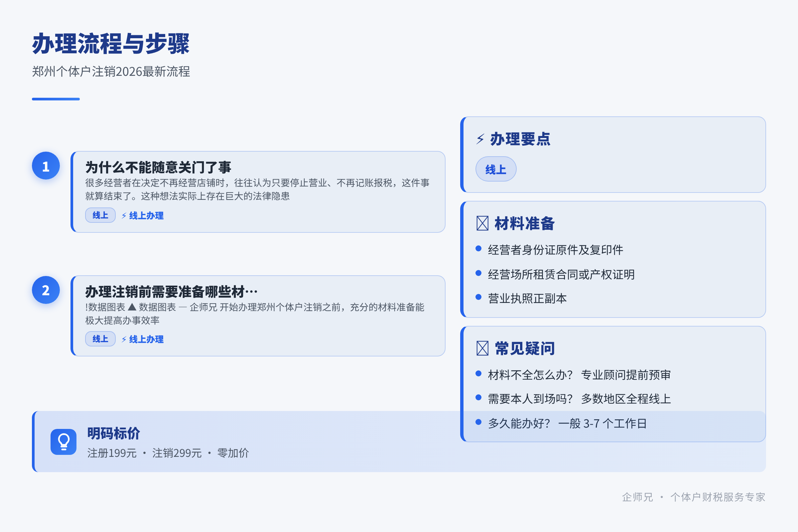Click the question 材料不全怎么办？
Viewport: 798px width, 532px height.
530,375
